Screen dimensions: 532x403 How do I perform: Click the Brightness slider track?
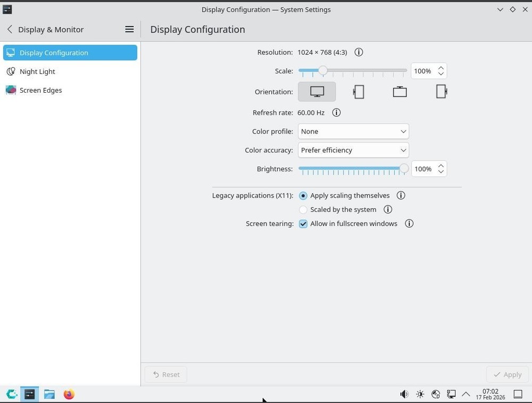pos(351,169)
